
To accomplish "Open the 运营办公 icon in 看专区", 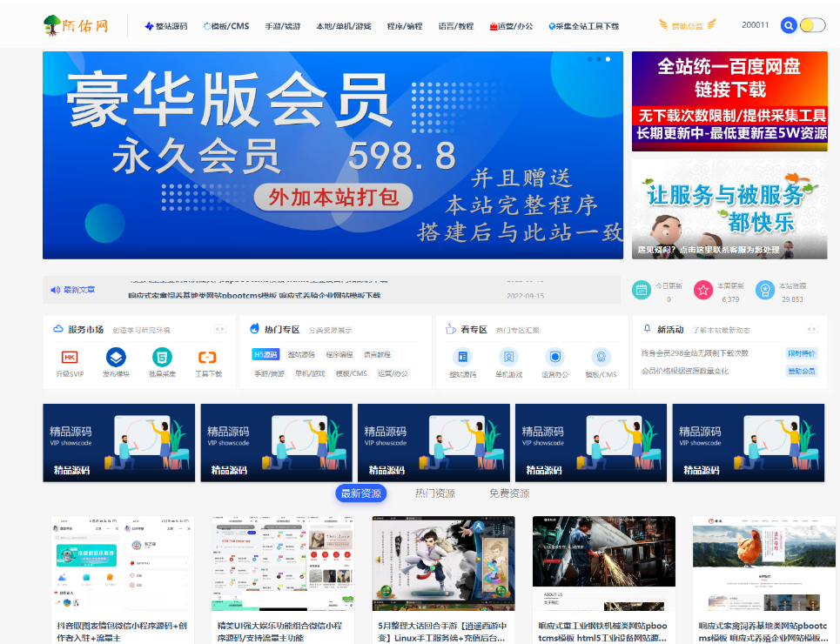I will tap(554, 357).
